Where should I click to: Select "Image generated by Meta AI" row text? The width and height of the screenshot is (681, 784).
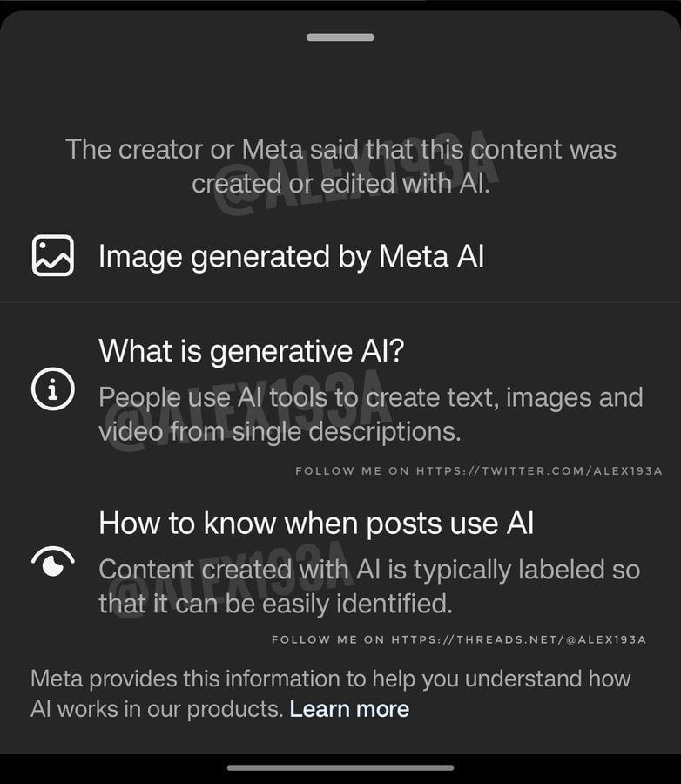pyautogui.click(x=291, y=257)
